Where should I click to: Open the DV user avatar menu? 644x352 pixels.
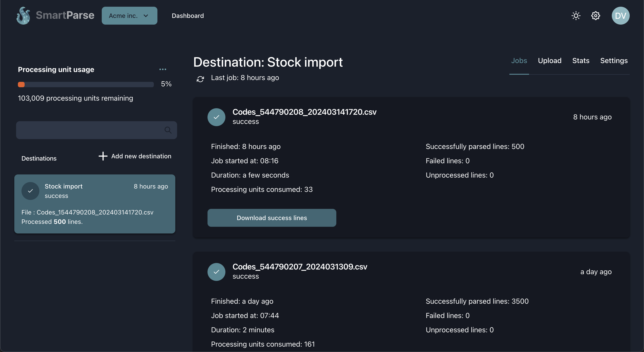620,16
